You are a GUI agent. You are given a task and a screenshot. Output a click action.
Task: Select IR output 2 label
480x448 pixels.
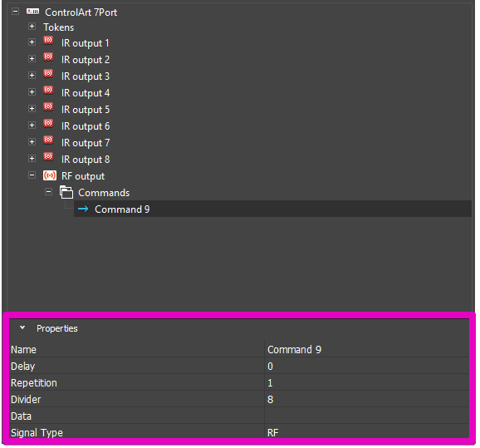[x=85, y=60]
